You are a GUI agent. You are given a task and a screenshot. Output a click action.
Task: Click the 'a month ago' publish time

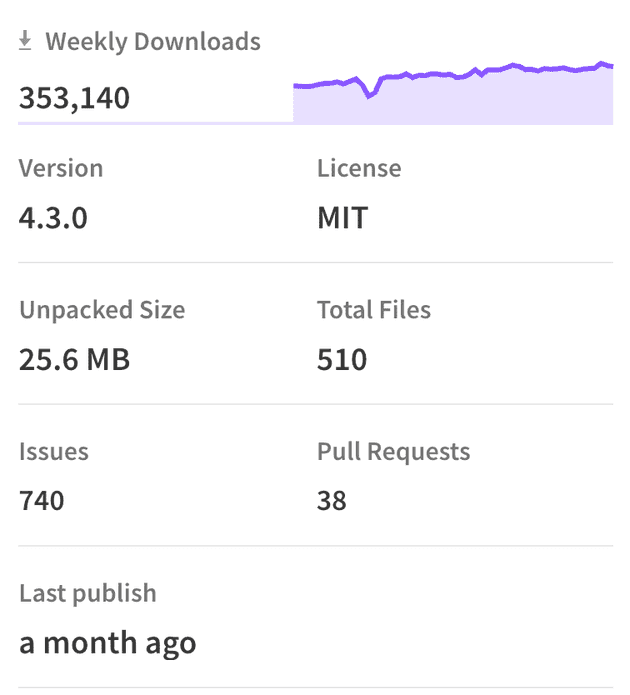(x=107, y=642)
